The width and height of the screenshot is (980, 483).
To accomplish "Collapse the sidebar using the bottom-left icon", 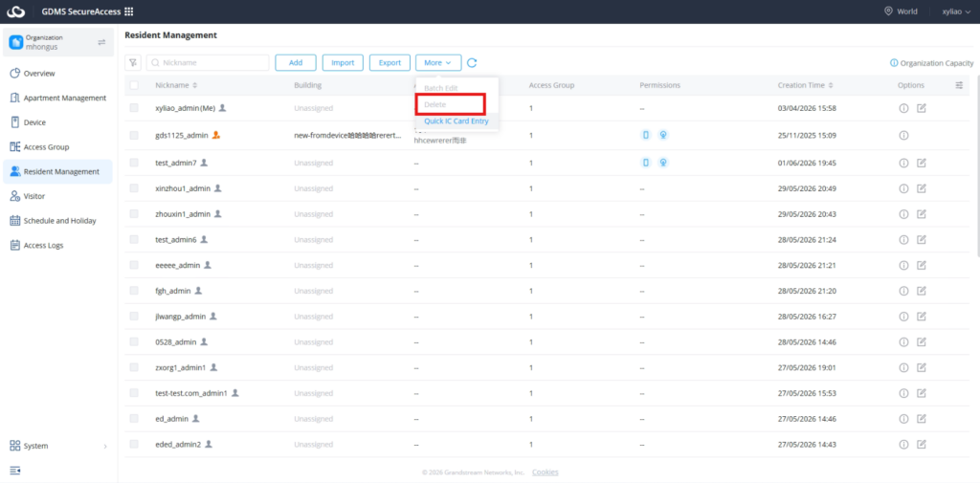I will [x=15, y=470].
